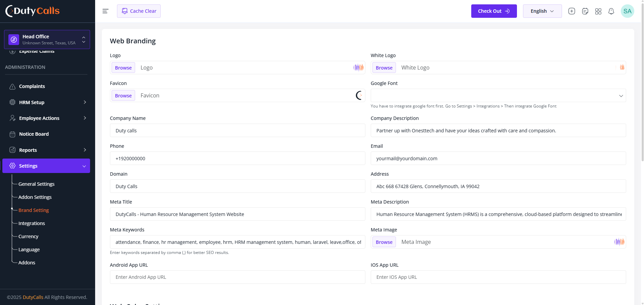Toggle the sidebar hamburger menu

pos(105,11)
